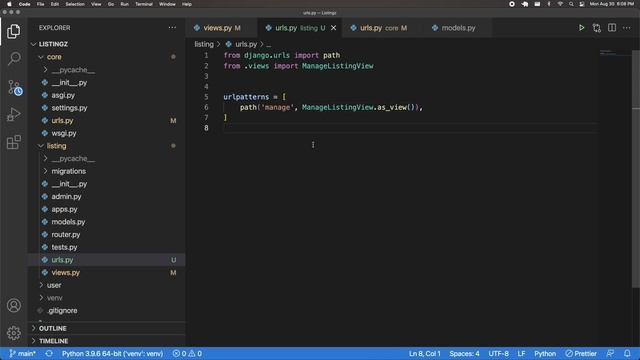This screenshot has height=360, width=640.
Task: Open the Run and Debug view
Action: point(13,115)
